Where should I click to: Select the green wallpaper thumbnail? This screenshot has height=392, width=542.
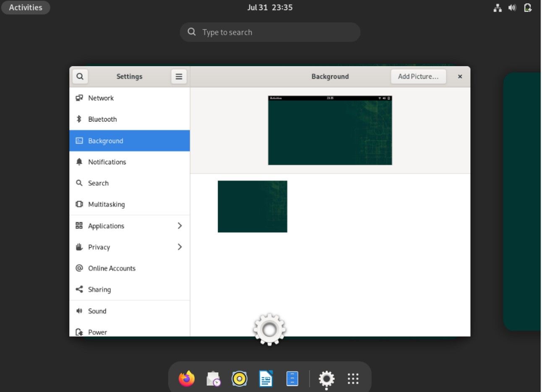coord(253,206)
